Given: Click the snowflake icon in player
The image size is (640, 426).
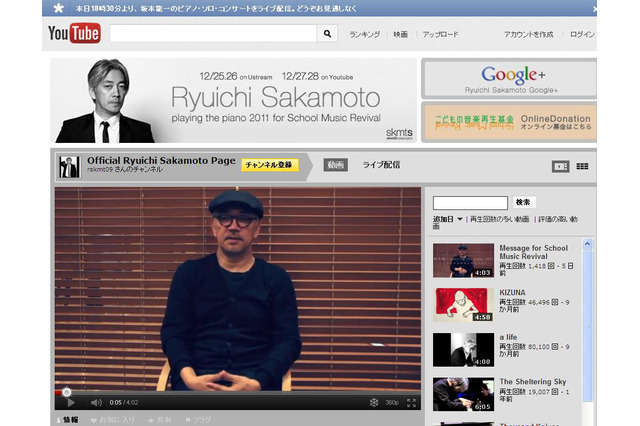Looking at the screenshot, I should [374, 402].
